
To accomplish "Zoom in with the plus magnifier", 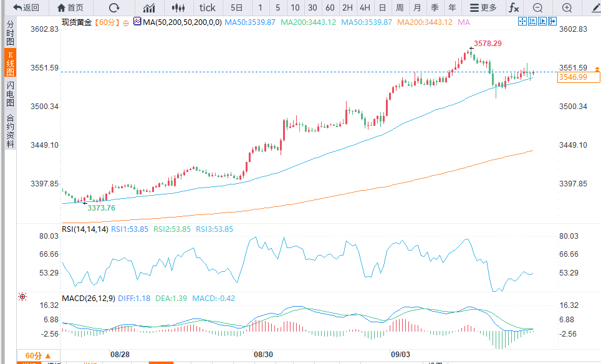I will (x=567, y=7).
